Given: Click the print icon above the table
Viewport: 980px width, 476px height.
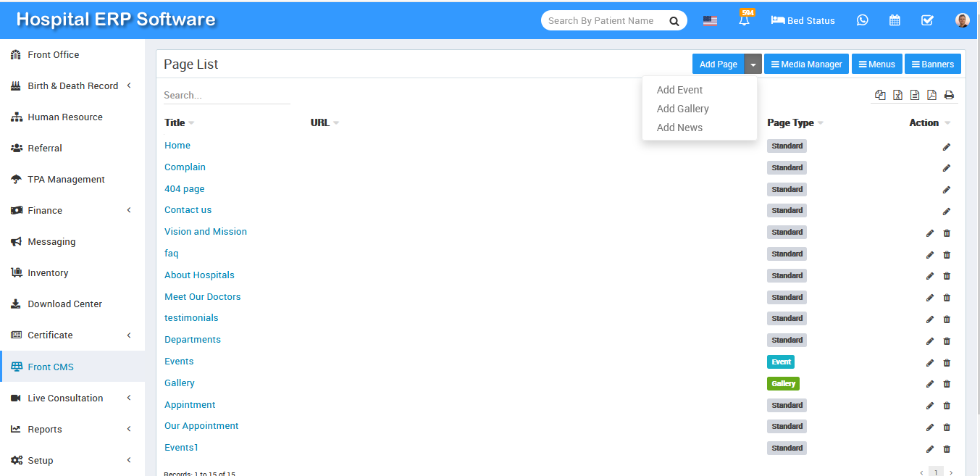Looking at the screenshot, I should 949,95.
